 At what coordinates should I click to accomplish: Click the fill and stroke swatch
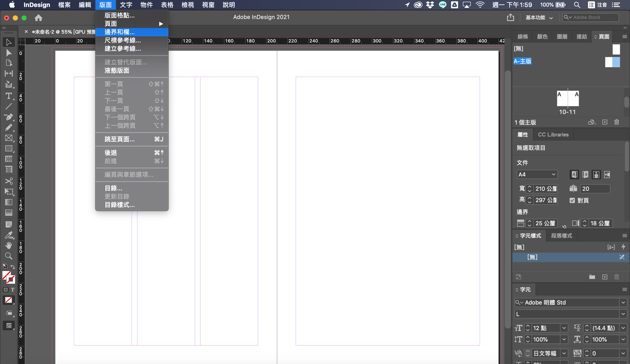8,277
